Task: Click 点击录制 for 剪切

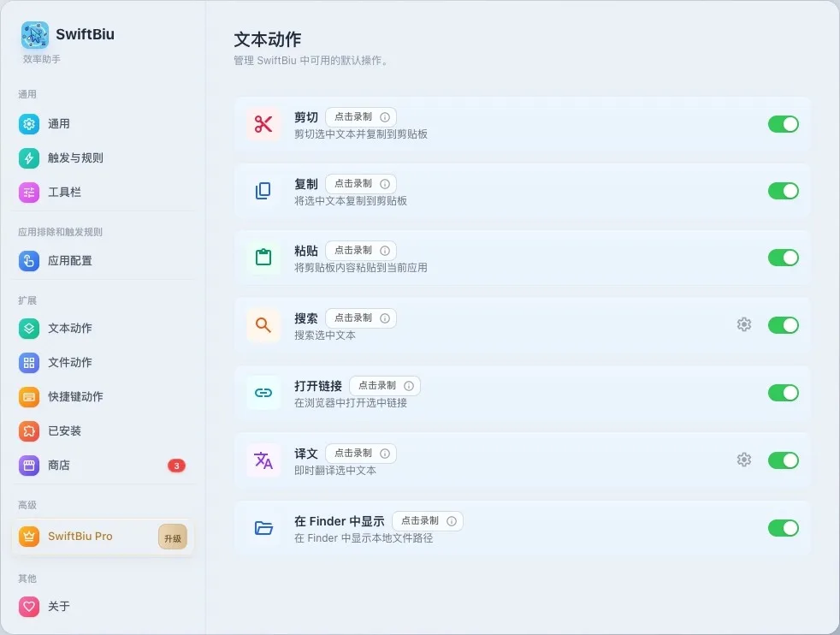Action: click(x=353, y=117)
